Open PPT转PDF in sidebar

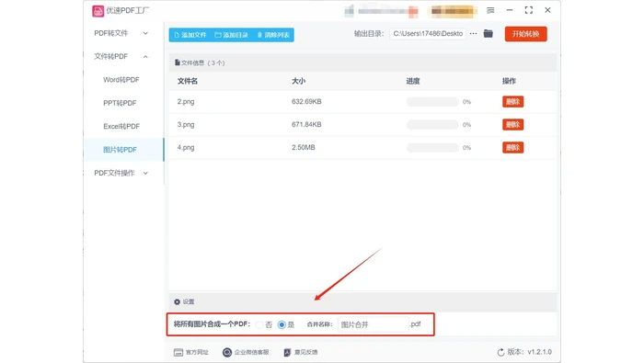pos(120,103)
